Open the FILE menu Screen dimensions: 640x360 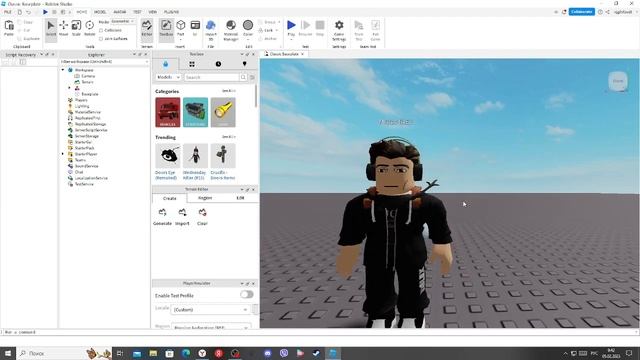tap(8, 12)
